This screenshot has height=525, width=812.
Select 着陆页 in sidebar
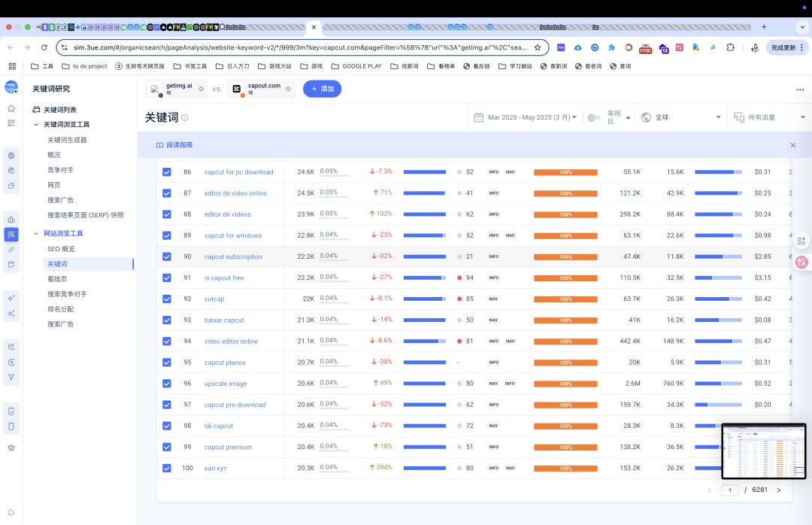point(57,279)
